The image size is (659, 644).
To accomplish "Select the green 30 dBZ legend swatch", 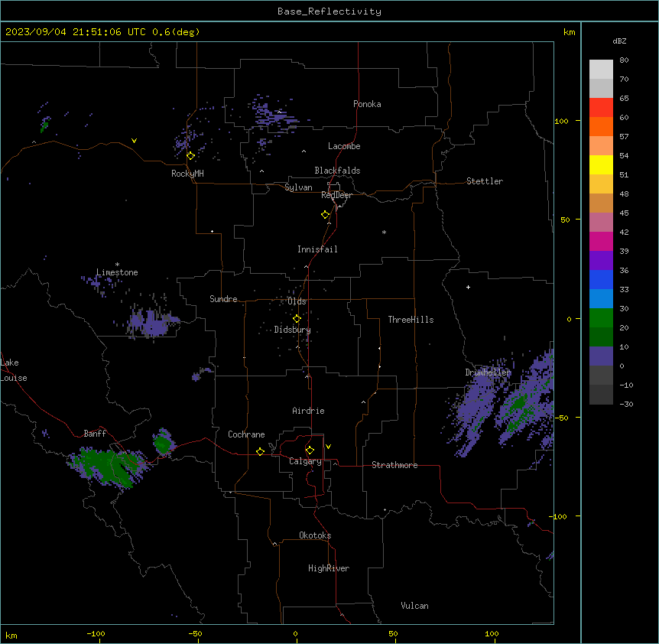I will point(601,318).
